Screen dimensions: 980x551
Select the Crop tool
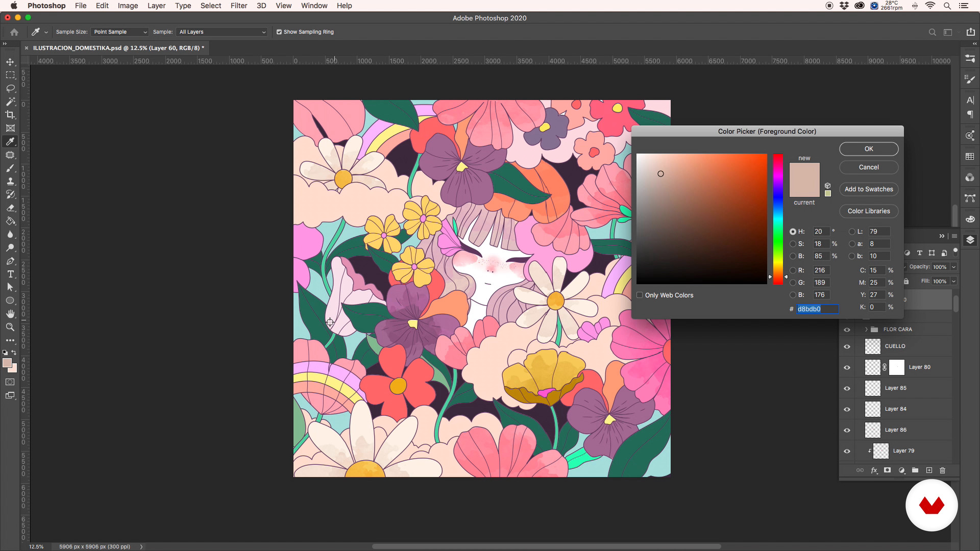tap(10, 115)
